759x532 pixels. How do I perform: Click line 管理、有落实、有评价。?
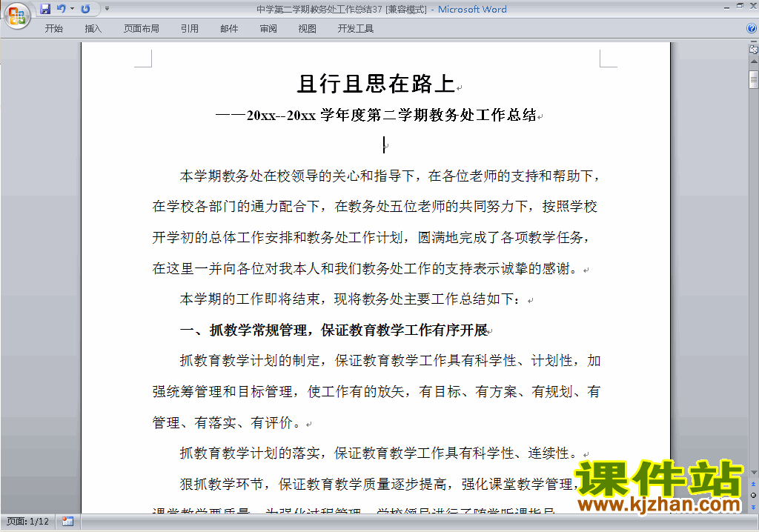pos(227,422)
